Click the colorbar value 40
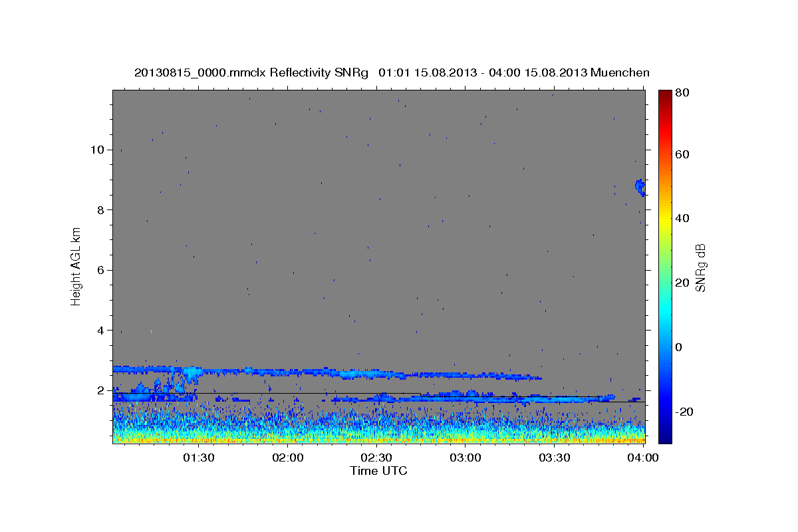This screenshot has height=532, width=798. (684, 218)
